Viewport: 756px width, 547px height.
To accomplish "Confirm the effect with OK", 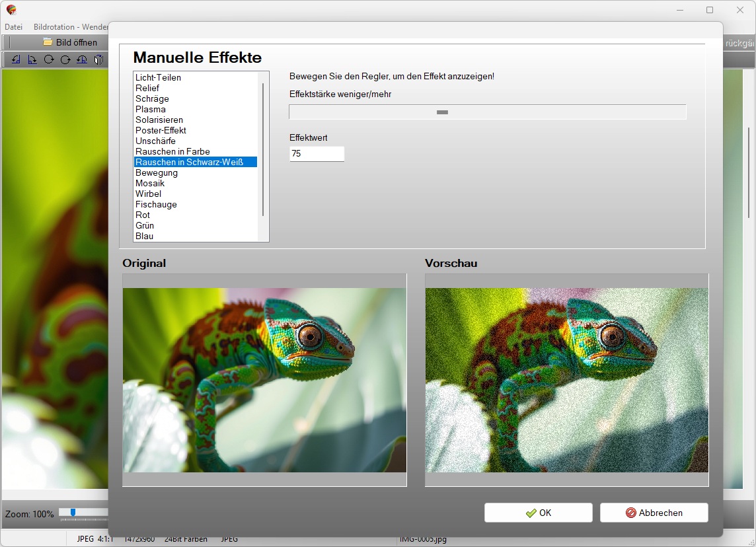I will [x=538, y=513].
